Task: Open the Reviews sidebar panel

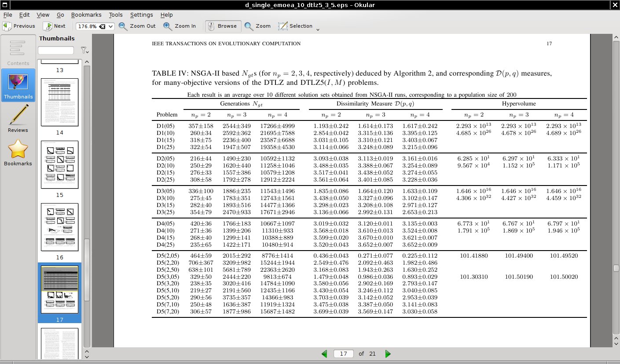Action: coord(18,118)
